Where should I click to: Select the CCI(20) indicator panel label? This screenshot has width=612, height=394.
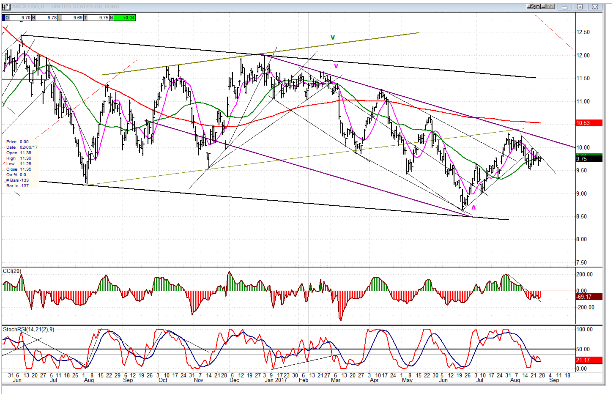pos(12,271)
